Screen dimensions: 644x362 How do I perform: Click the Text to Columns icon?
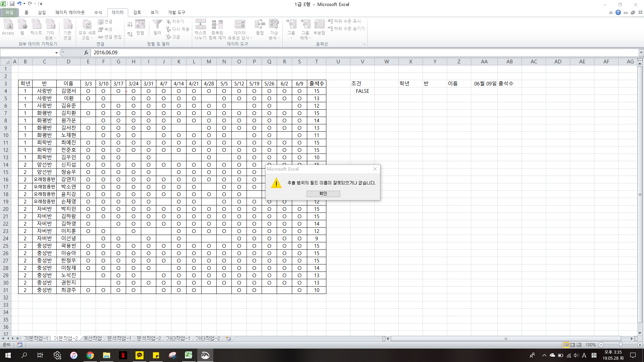(x=200, y=24)
